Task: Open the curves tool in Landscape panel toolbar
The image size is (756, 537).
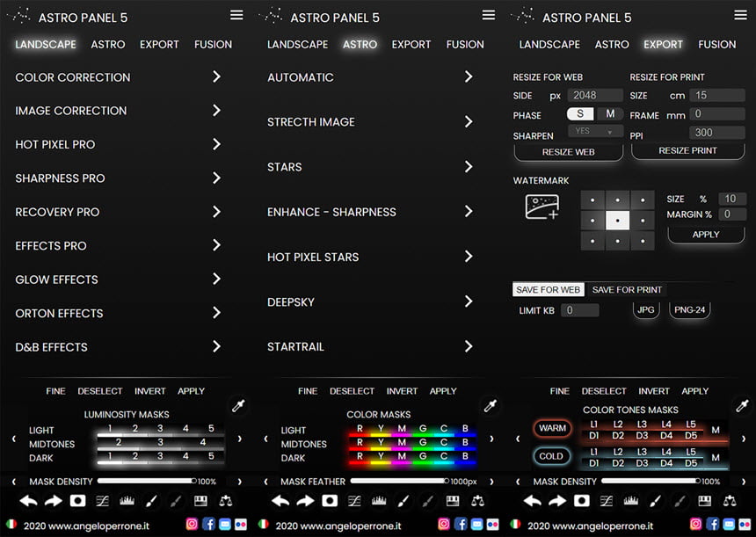Action: pyautogui.click(x=102, y=501)
